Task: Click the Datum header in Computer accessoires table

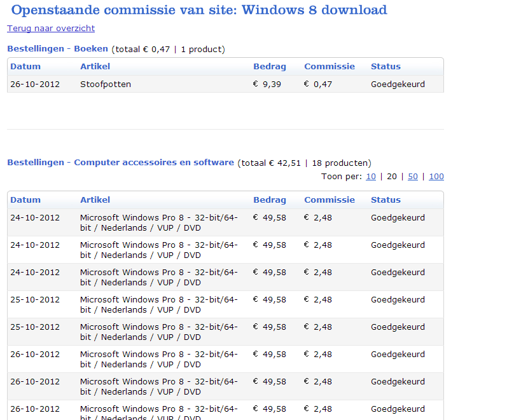Action: (x=25, y=200)
